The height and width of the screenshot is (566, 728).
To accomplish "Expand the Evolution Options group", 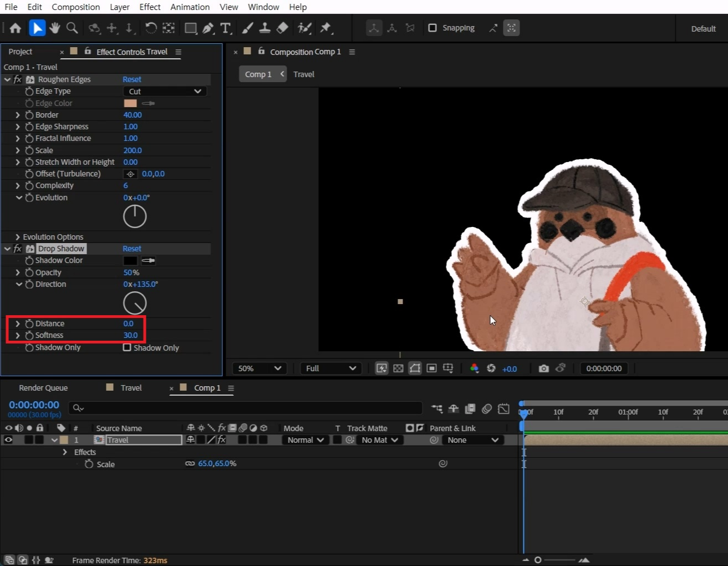I will pos(18,237).
